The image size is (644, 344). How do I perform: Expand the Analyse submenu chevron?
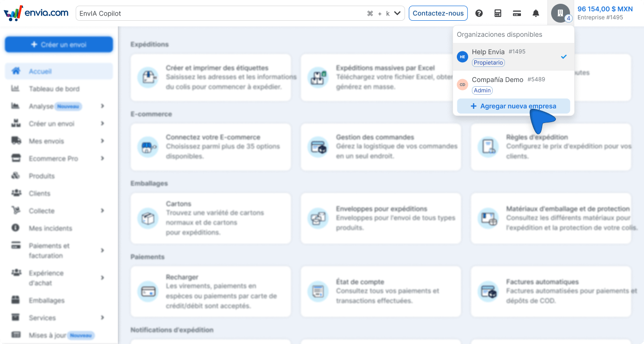point(102,106)
